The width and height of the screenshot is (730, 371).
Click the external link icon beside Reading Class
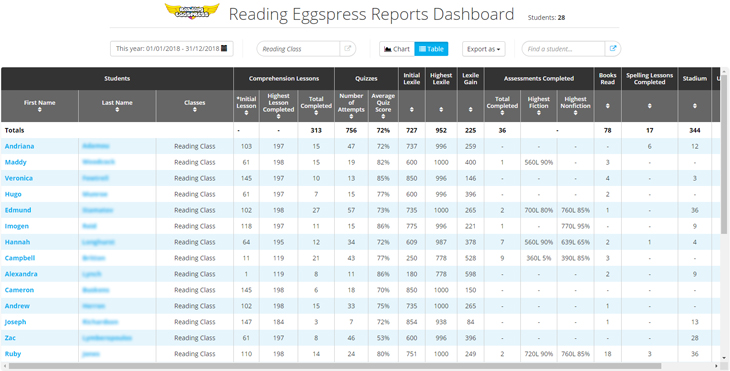click(x=347, y=48)
